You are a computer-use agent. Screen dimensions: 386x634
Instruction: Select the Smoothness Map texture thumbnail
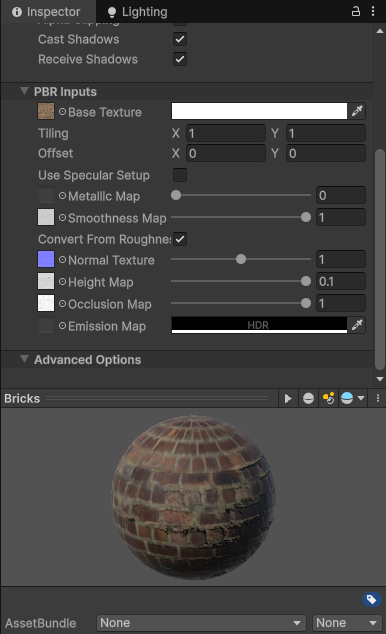click(46, 217)
